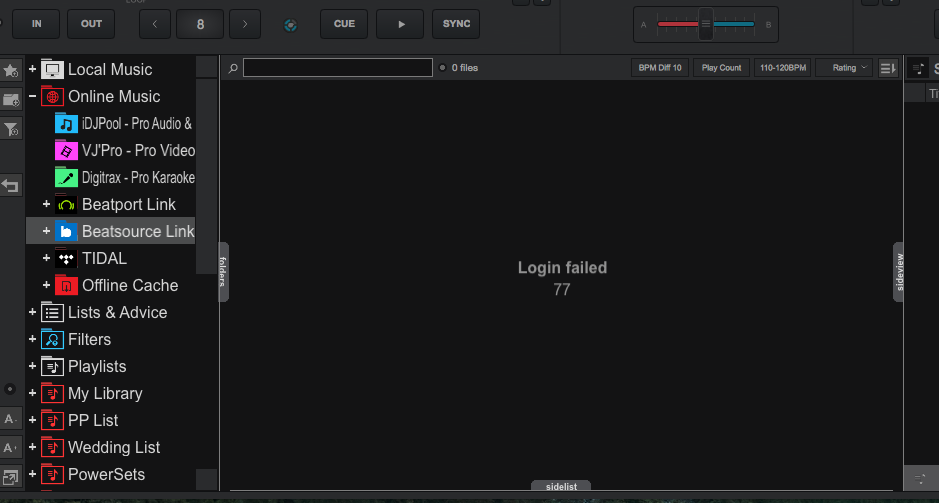Toggle the 110-120BPM filter

(783, 68)
